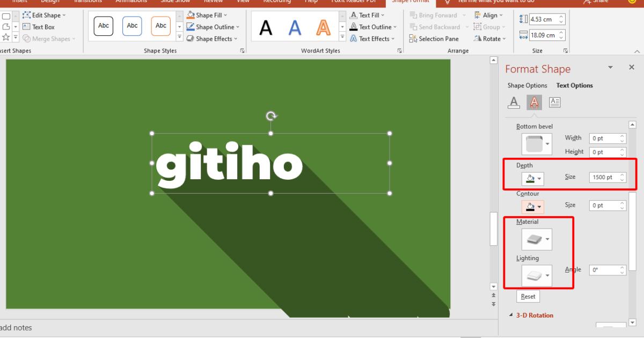The height and width of the screenshot is (338, 644).
Task: Reset 3-D format with Reset button
Action: coord(528,296)
